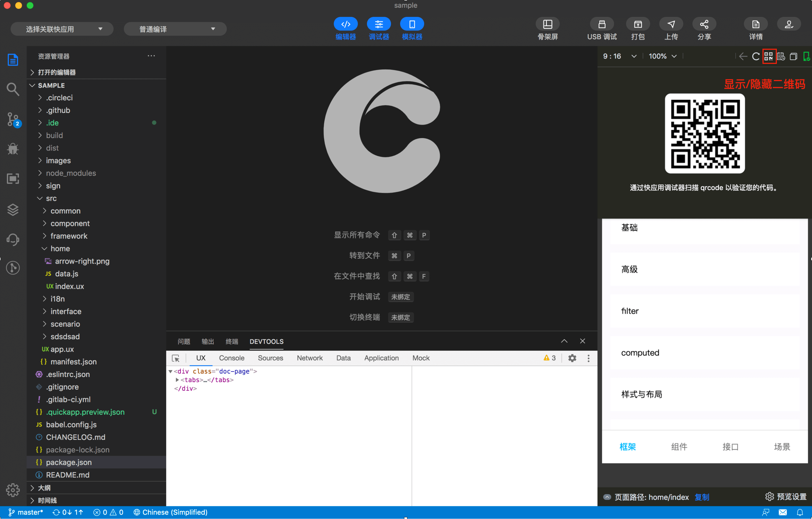812x519 pixels.
Task: Open the compile mode dropdown
Action: point(175,29)
